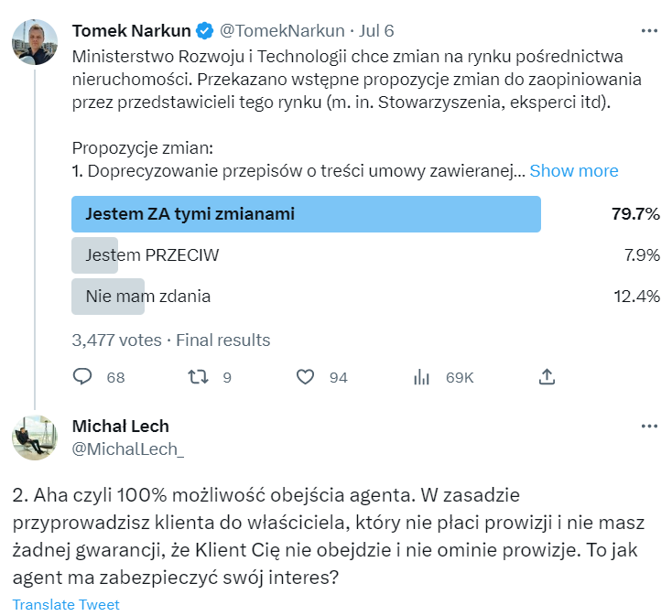Like the tweet with the heart icon
Image resolution: width=672 pixels, height=616 pixels.
click(x=306, y=377)
